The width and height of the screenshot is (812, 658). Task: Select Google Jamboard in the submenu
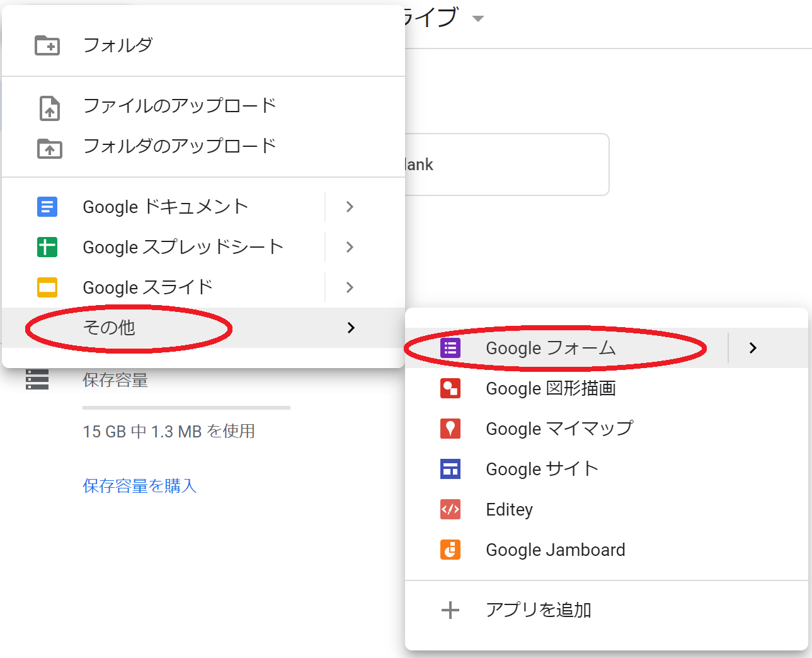click(607, 550)
